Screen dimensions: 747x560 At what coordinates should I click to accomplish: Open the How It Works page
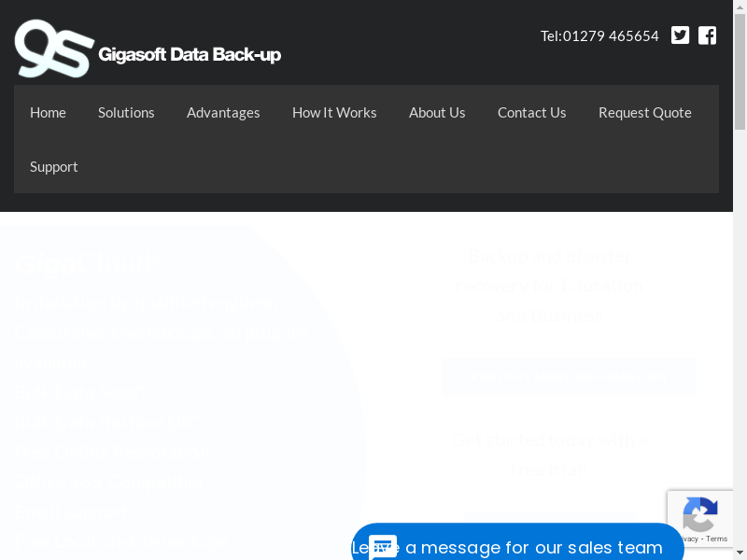[334, 112]
